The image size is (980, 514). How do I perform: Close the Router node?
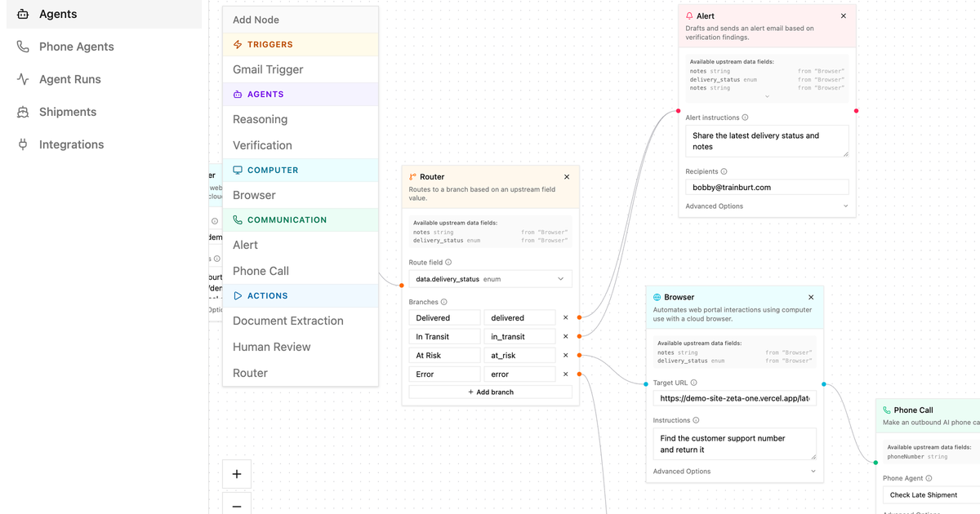tap(567, 176)
